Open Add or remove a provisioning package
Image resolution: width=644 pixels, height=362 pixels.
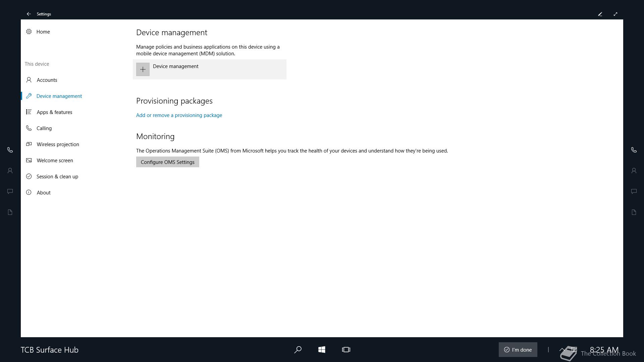(179, 115)
